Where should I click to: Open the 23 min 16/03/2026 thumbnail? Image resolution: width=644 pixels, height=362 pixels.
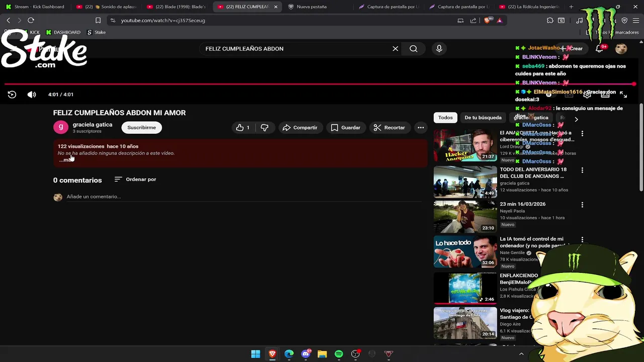(x=465, y=217)
